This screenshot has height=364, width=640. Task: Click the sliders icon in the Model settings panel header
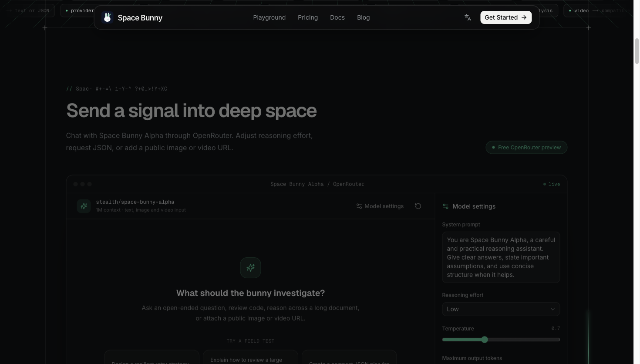tap(445, 206)
